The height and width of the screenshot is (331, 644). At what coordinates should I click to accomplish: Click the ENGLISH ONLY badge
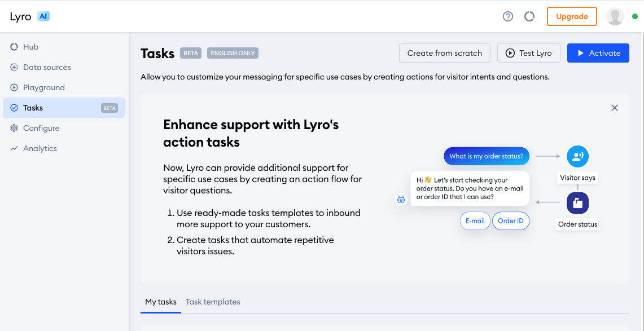point(233,53)
